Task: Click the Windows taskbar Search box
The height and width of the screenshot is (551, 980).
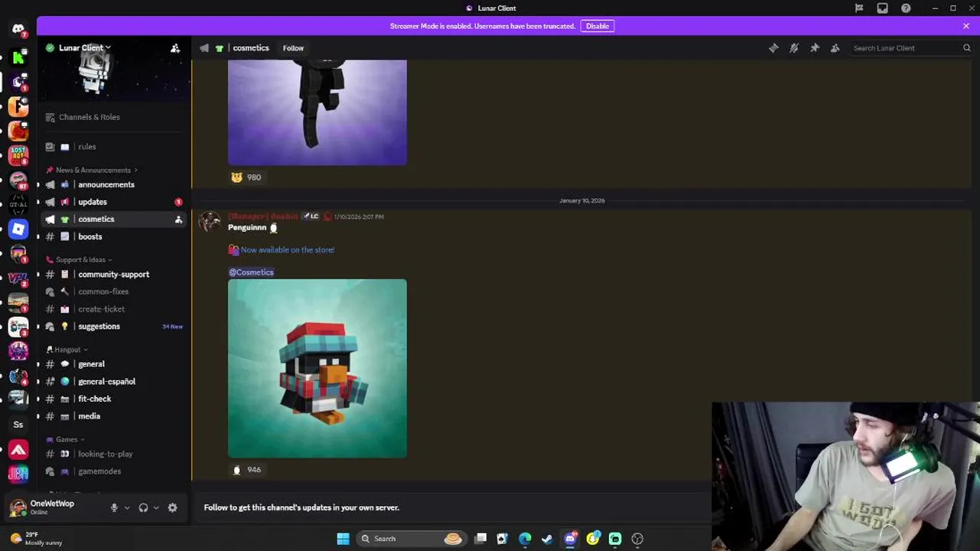Action: tap(411, 539)
